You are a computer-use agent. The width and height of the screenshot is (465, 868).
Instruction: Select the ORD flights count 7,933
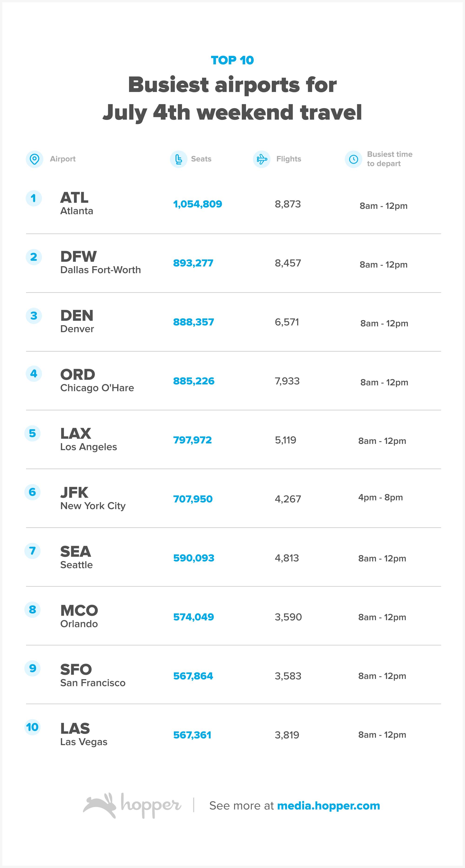[287, 381]
